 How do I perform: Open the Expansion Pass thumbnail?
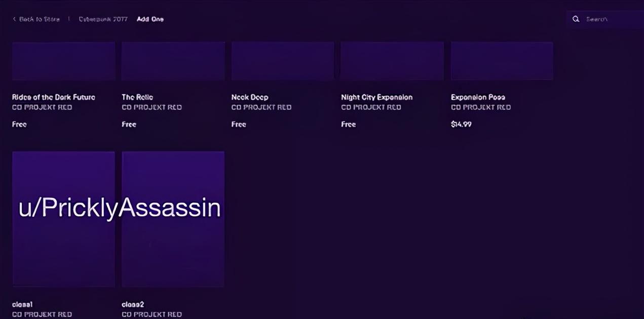point(502,61)
